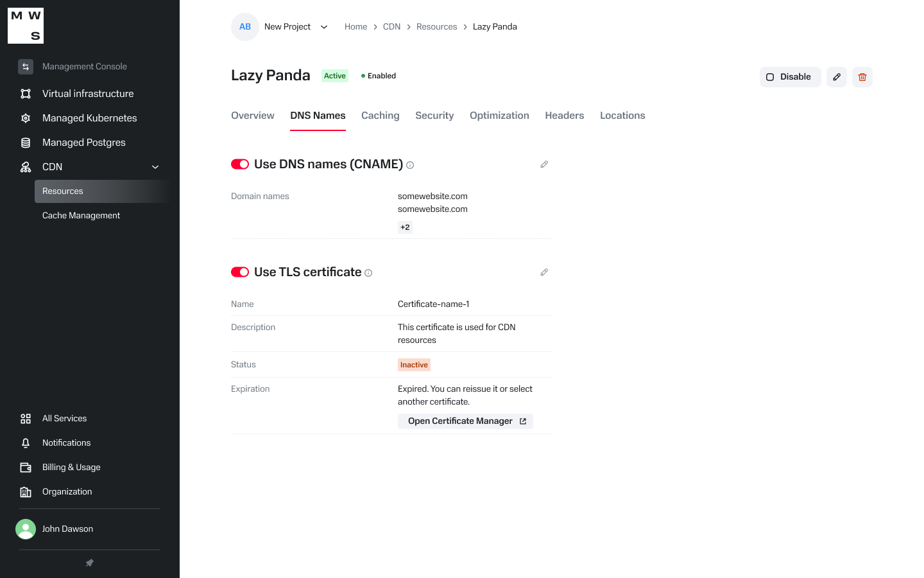The width and height of the screenshot is (924, 578).
Task: Click the Virtual infrastructure icon
Action: tap(26, 94)
